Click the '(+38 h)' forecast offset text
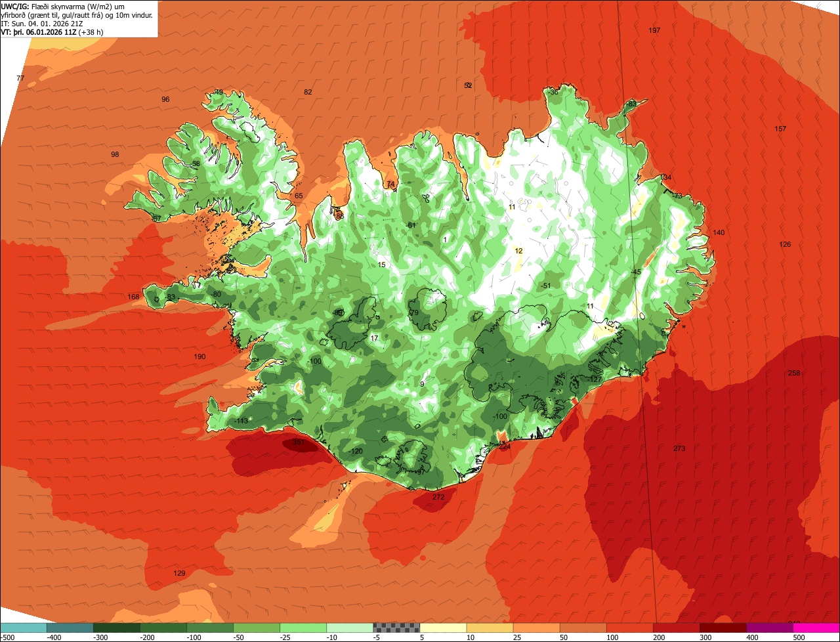The width and height of the screenshot is (840, 642). pos(91,32)
